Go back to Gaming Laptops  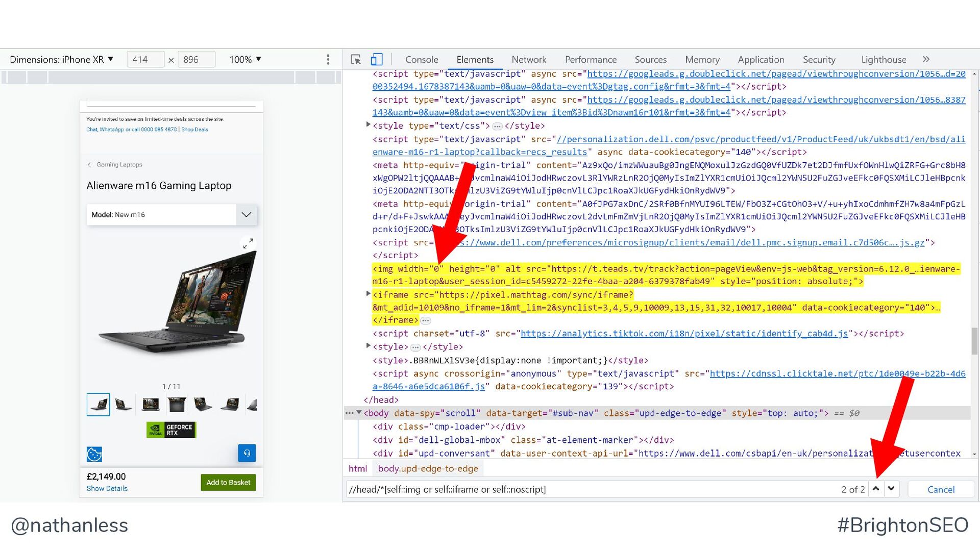pos(115,165)
